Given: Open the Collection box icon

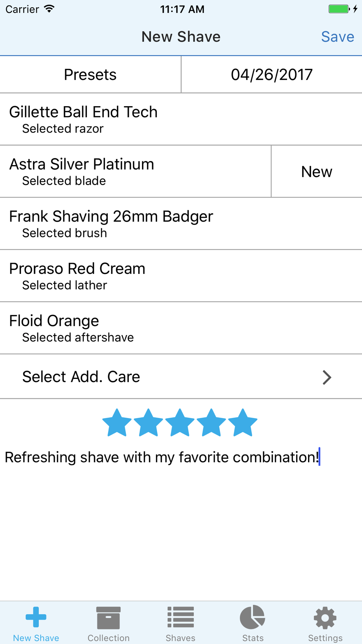Looking at the screenshot, I should pyautogui.click(x=108, y=618).
